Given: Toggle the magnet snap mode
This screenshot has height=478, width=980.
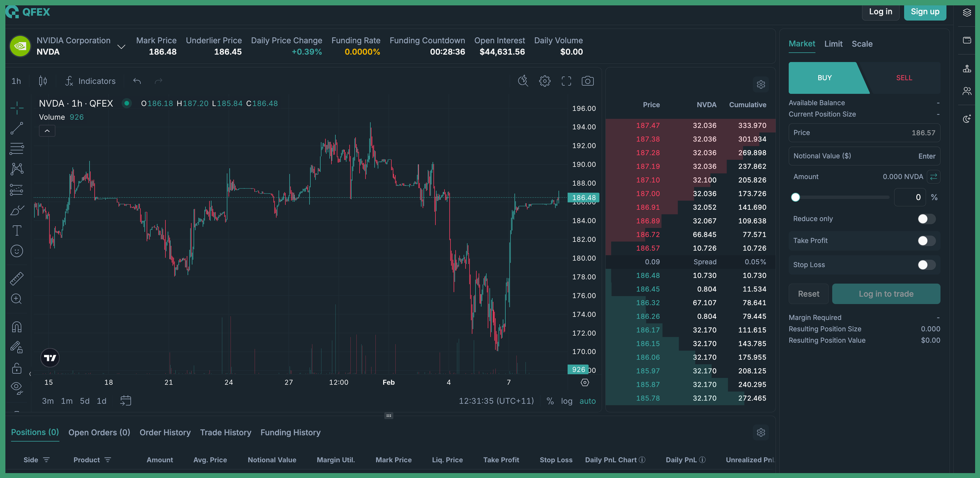Looking at the screenshot, I should 17,327.
